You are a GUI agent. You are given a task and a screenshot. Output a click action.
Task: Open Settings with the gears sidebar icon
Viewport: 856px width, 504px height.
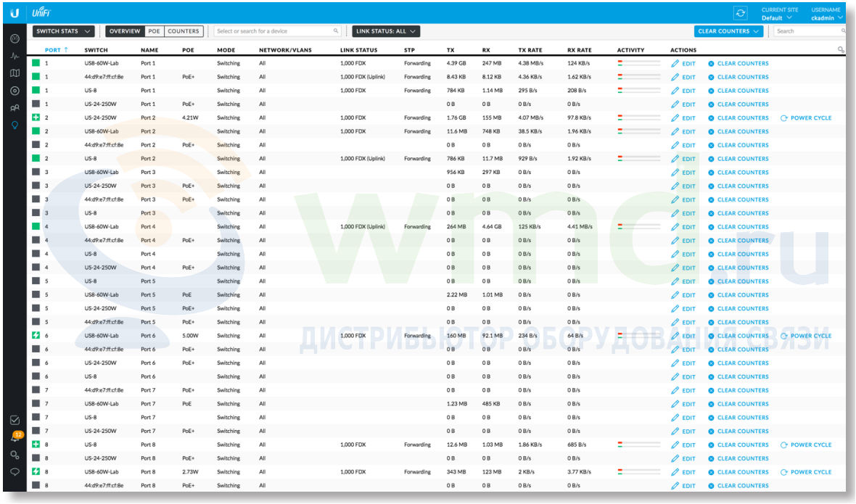point(15,455)
